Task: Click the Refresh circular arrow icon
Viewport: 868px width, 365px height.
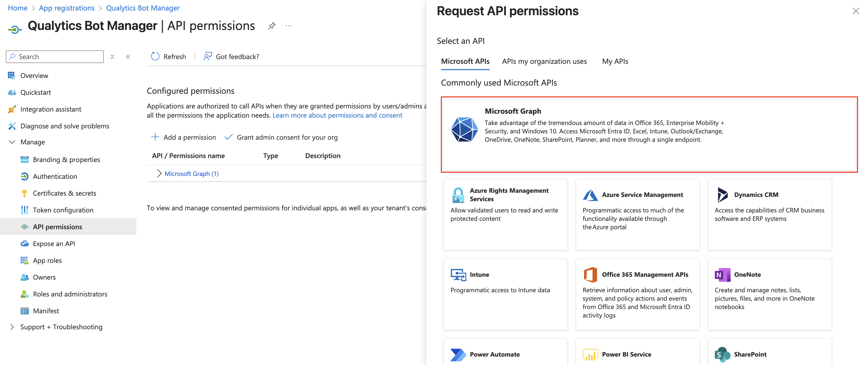Action: pyautogui.click(x=155, y=56)
